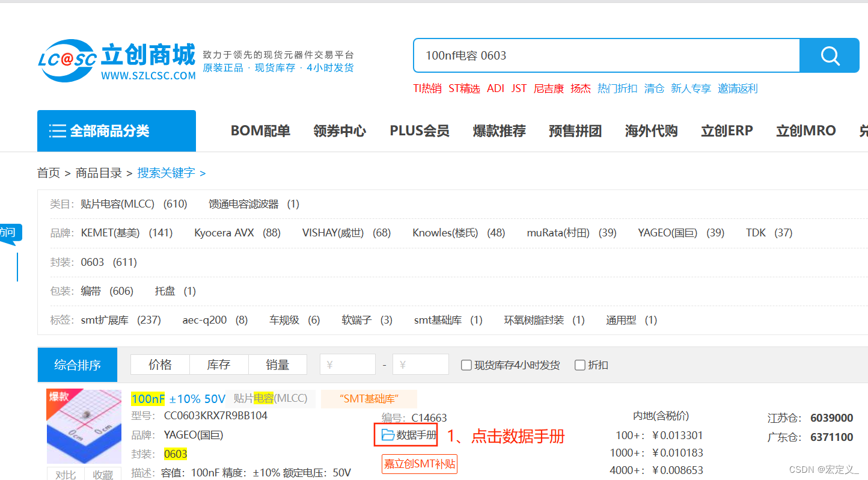Click 搜索关键字 in the breadcrumb
The height and width of the screenshot is (480, 868).
click(167, 173)
